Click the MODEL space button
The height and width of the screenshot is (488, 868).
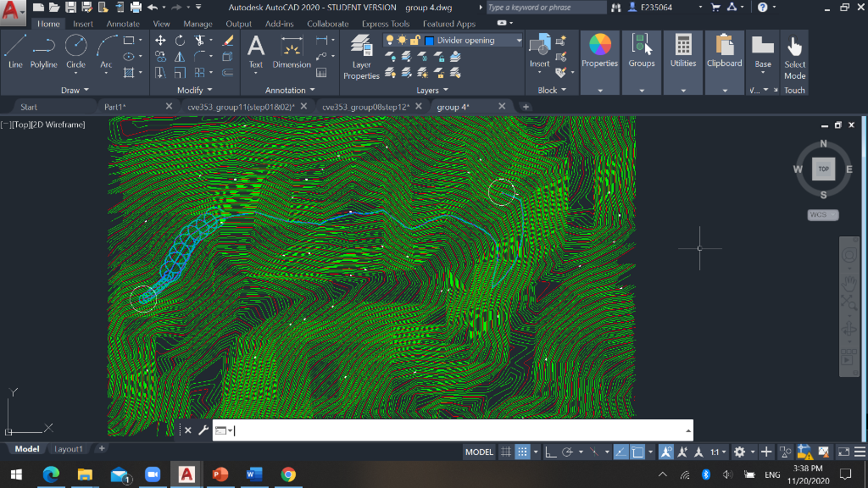pyautogui.click(x=479, y=452)
